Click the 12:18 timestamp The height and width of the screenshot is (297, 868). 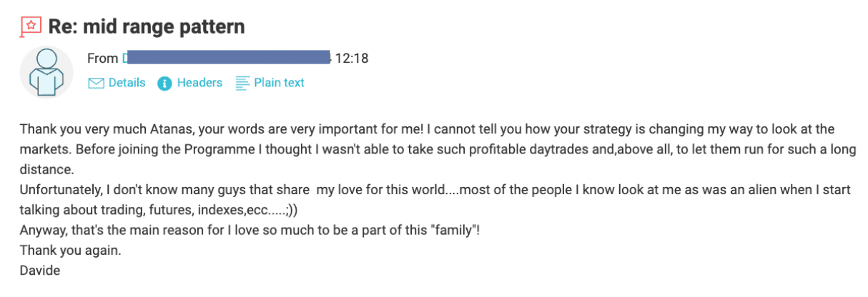click(x=352, y=59)
